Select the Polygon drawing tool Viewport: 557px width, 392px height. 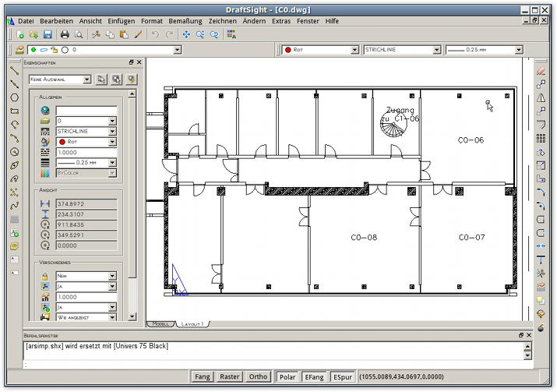click(14, 97)
